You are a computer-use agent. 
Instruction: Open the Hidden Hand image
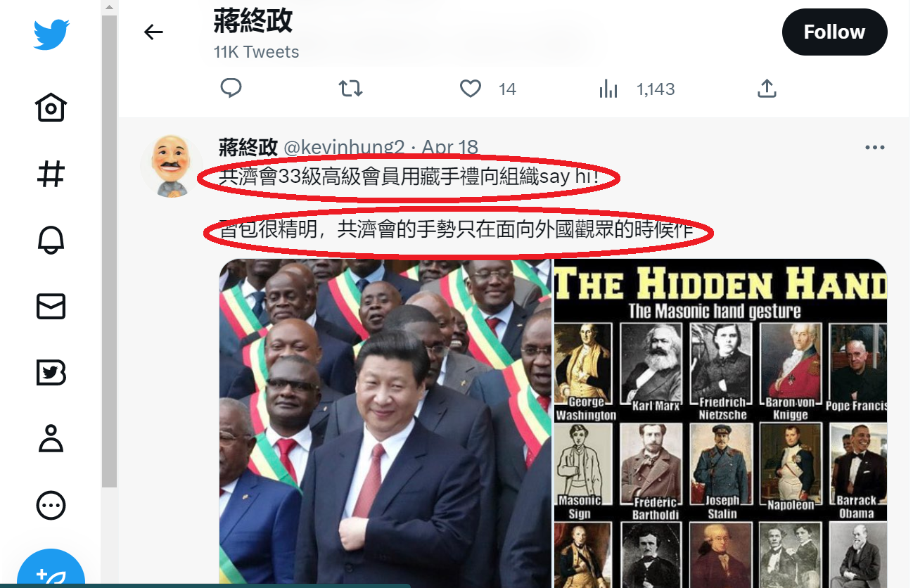coord(720,423)
